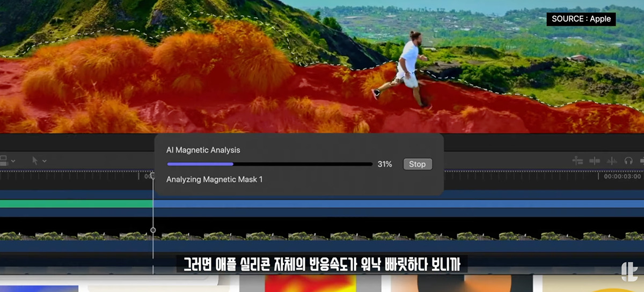
Task: Expand the edit options chevron beside the overwrite icon
Action: (x=13, y=161)
